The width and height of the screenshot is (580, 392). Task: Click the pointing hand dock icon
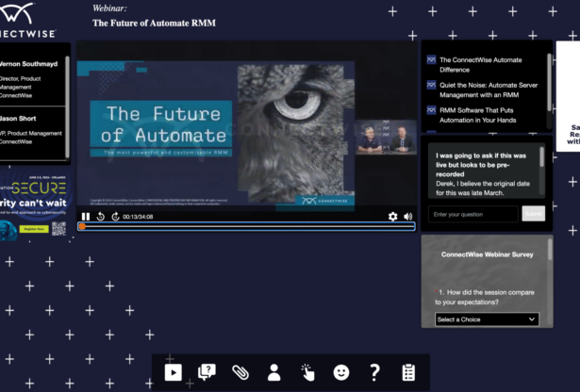[307, 372]
